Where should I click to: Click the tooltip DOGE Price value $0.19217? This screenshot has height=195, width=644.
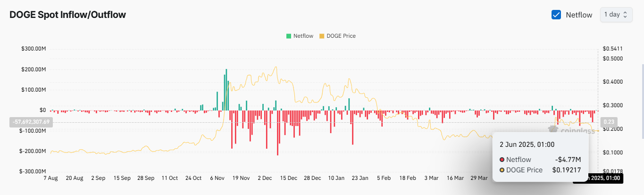coord(566,170)
